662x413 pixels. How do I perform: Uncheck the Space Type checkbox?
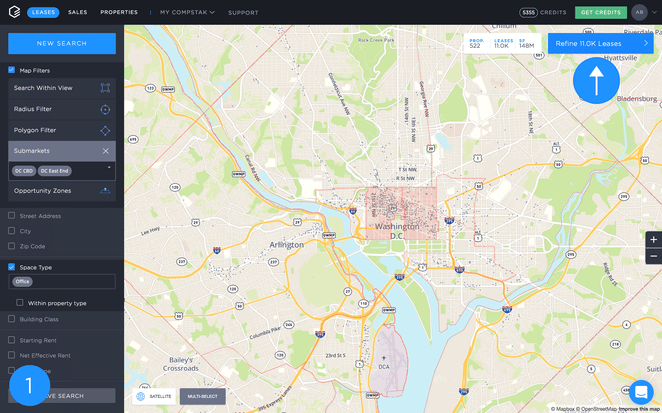coord(12,267)
